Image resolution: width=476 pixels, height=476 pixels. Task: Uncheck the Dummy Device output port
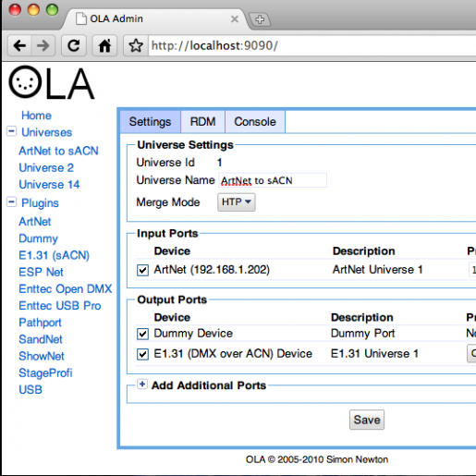[142, 334]
